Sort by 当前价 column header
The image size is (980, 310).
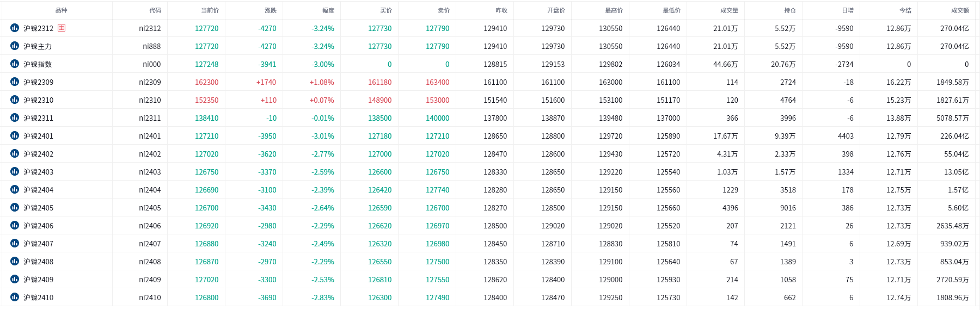[x=210, y=10]
